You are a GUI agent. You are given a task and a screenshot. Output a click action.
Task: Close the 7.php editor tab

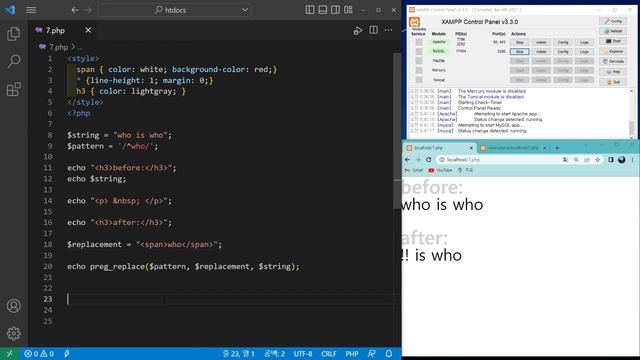coord(88,30)
